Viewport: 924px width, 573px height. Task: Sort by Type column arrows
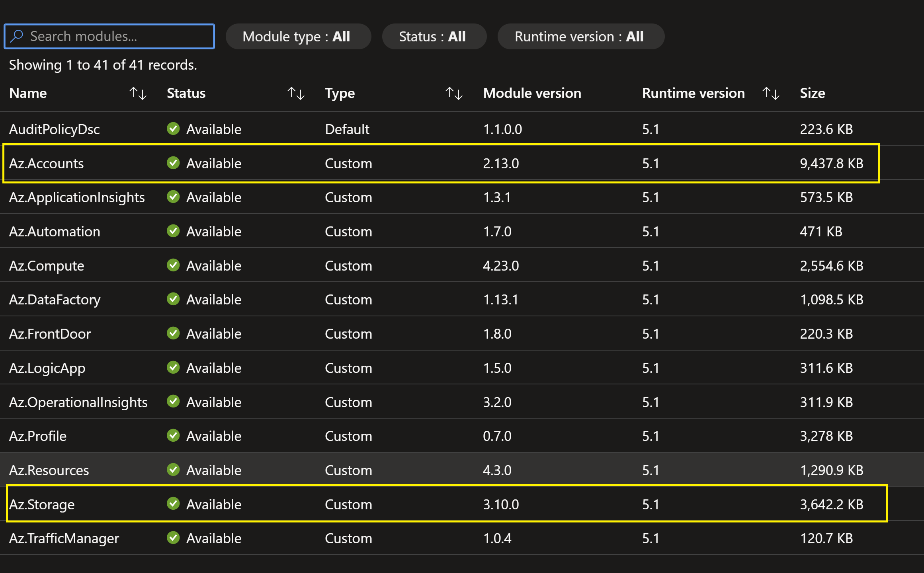454,94
